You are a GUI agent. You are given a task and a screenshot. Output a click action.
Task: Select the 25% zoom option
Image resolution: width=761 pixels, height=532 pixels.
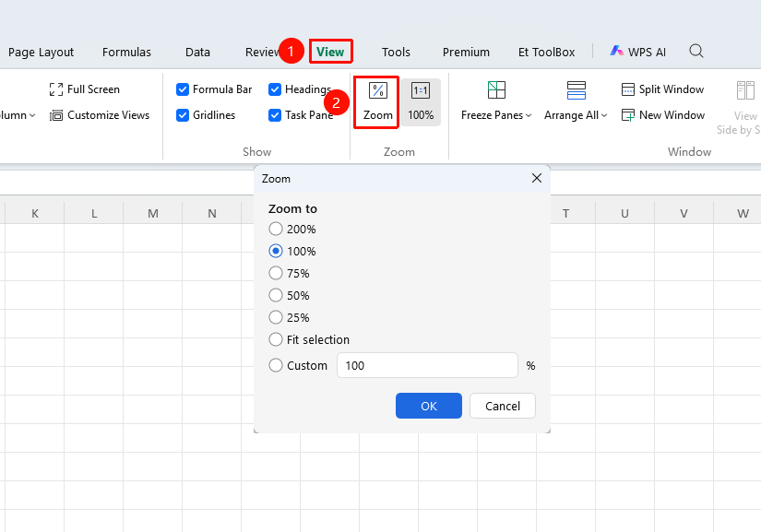click(x=290, y=318)
